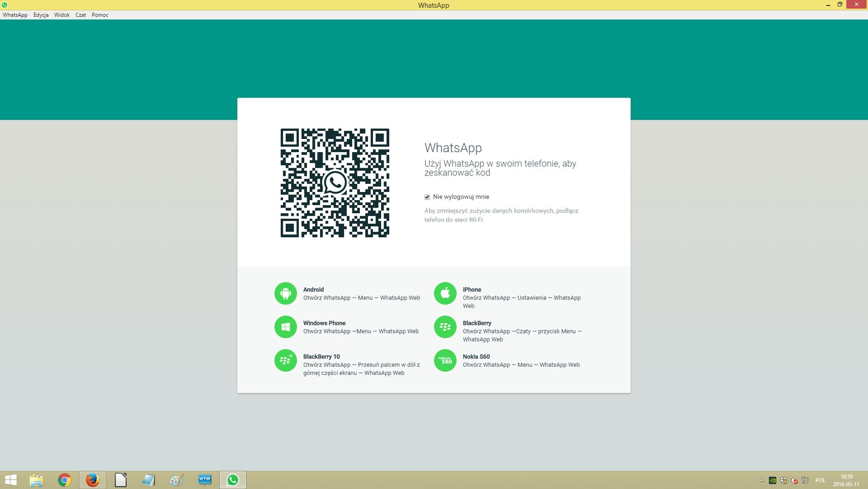
Task: Open File Explorer from the taskbar
Action: click(x=36, y=480)
